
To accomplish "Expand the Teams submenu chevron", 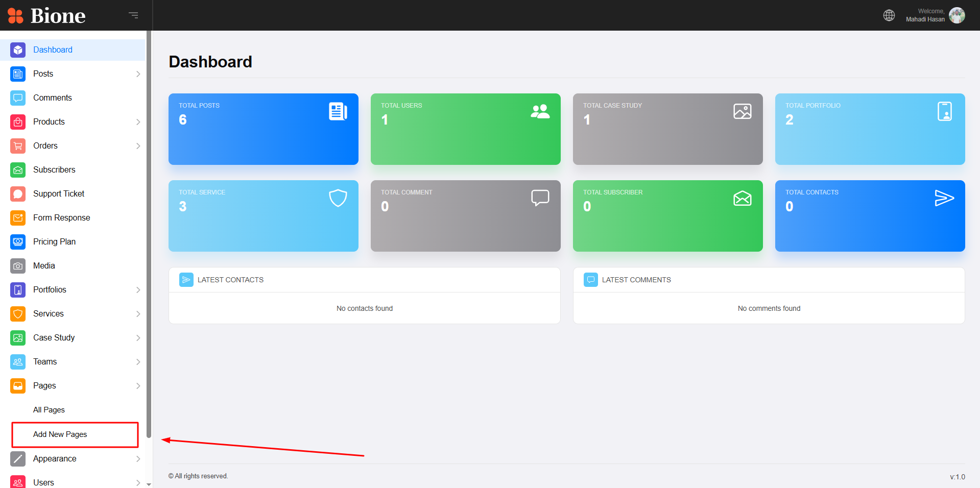I will pos(138,362).
